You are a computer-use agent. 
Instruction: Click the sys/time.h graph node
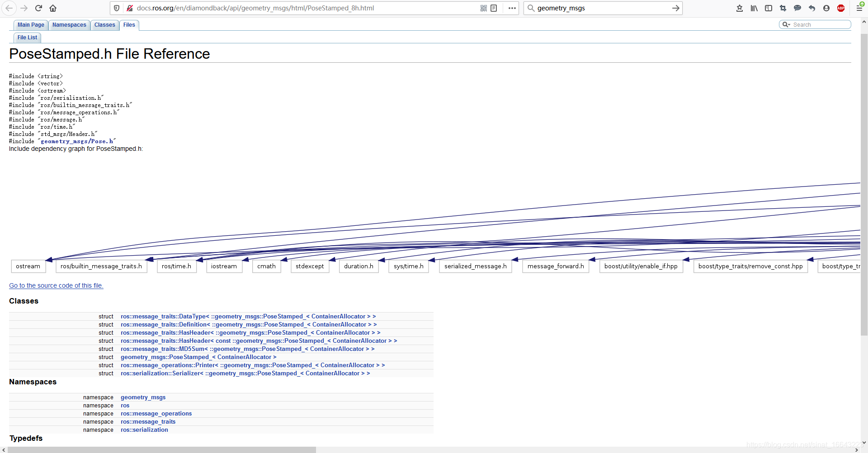click(409, 266)
